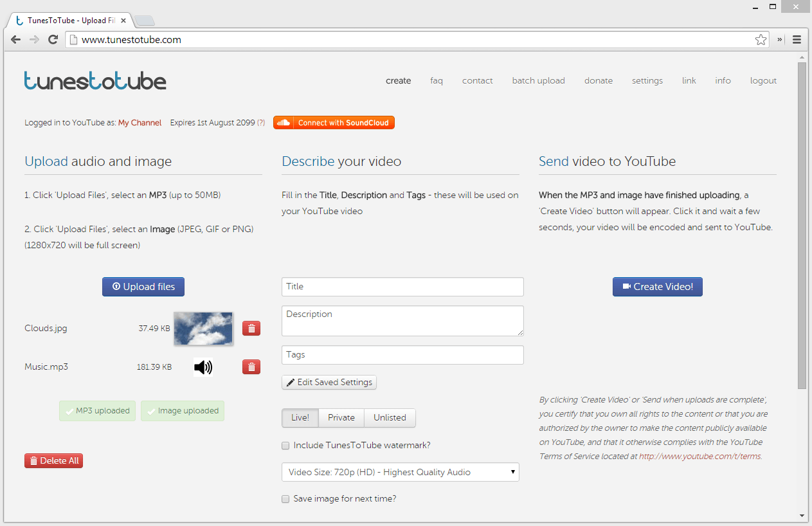Select the Unlisted visibility option

tap(390, 418)
